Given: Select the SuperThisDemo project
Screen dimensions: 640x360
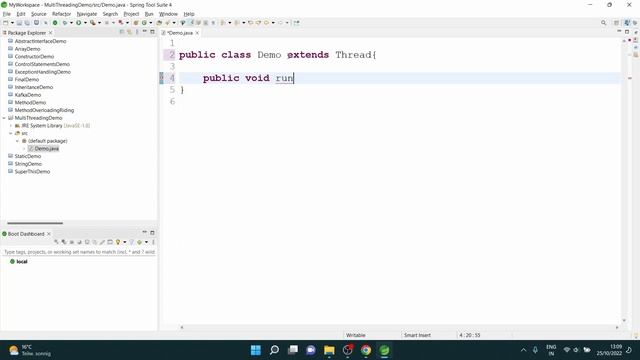Looking at the screenshot, I should pos(32,171).
